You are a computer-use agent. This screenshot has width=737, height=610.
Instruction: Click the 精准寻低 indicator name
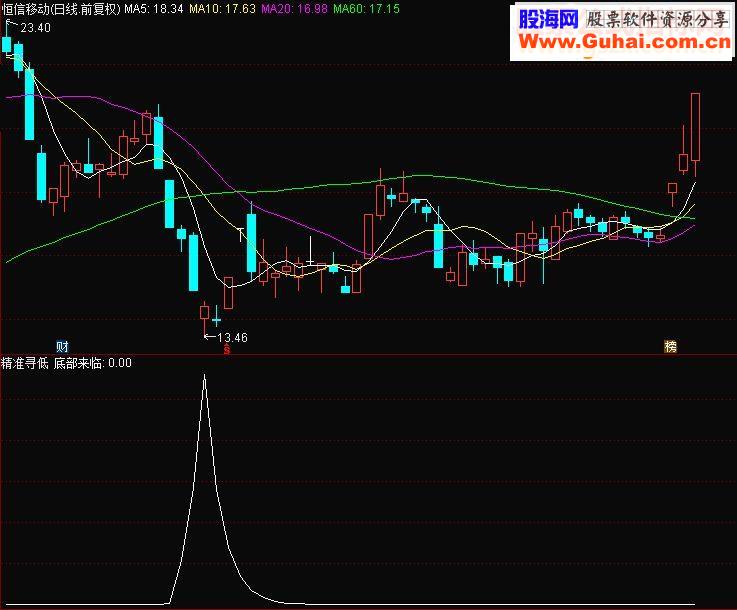pyautogui.click(x=24, y=363)
